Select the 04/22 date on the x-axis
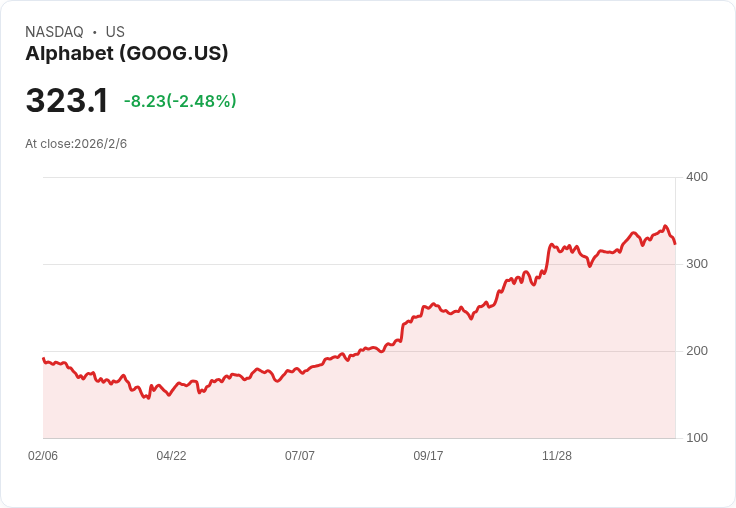This screenshot has height=508, width=736. tap(171, 456)
